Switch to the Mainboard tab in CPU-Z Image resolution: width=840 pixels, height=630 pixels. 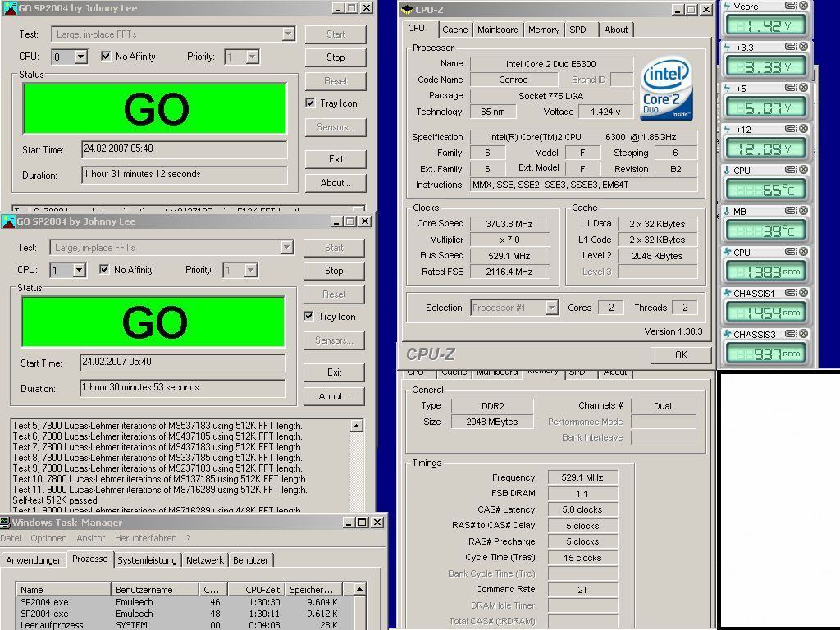(x=498, y=30)
